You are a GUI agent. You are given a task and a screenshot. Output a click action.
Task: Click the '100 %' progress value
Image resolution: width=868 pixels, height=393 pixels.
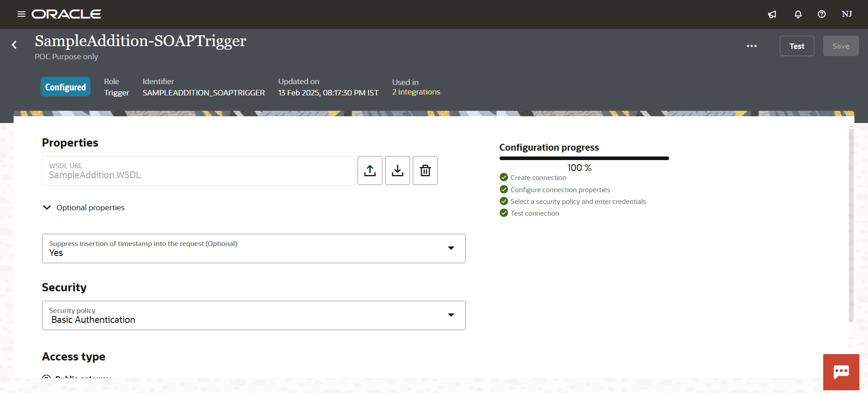tap(580, 168)
